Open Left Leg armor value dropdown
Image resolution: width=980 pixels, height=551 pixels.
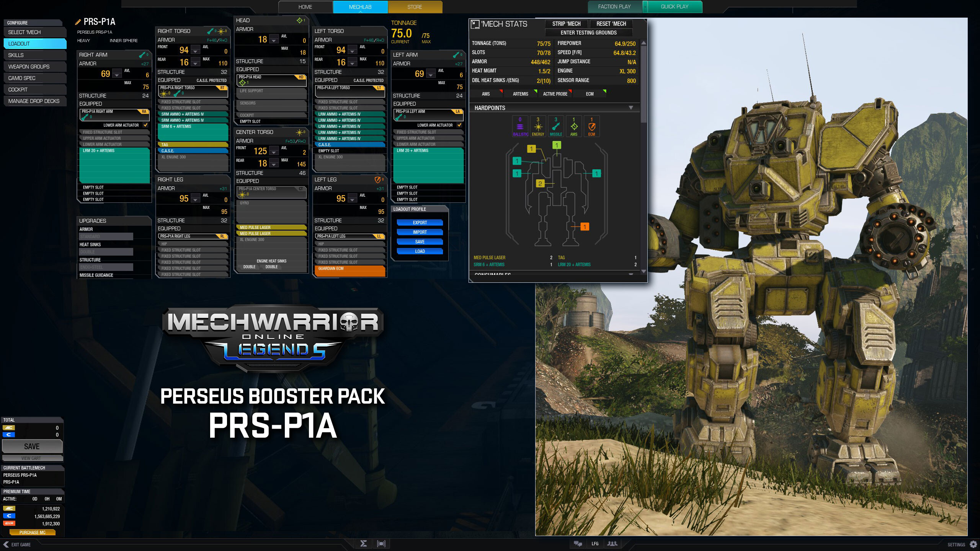tap(352, 199)
